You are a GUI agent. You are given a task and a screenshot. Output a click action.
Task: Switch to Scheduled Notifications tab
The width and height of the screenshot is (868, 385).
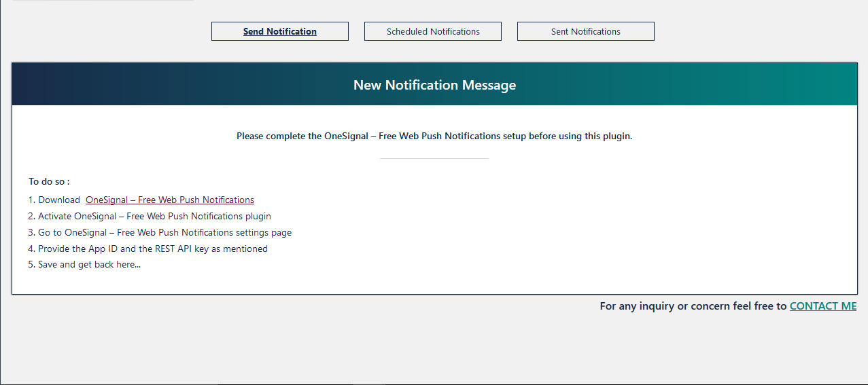tap(433, 31)
